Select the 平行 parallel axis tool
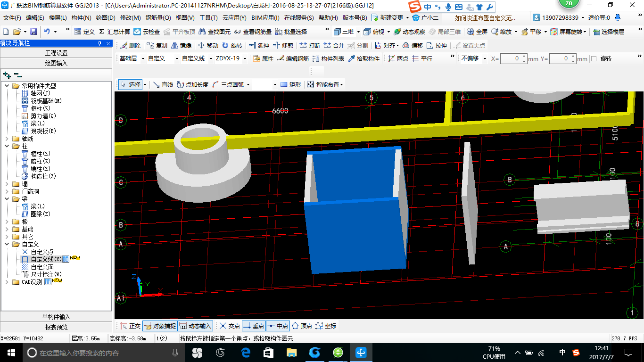The height and width of the screenshot is (362, 644). 422,59
